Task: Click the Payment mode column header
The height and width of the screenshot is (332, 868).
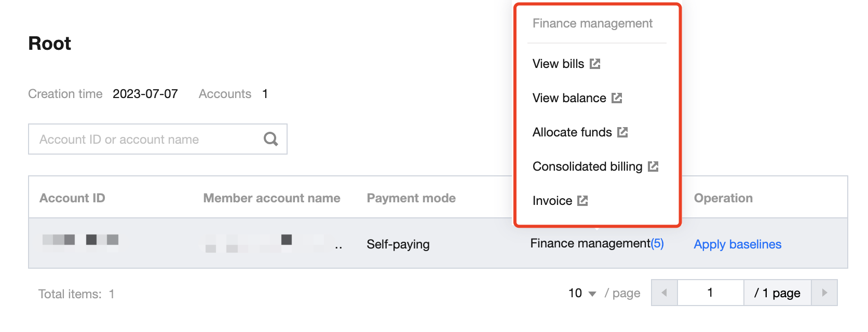Action: point(411,198)
